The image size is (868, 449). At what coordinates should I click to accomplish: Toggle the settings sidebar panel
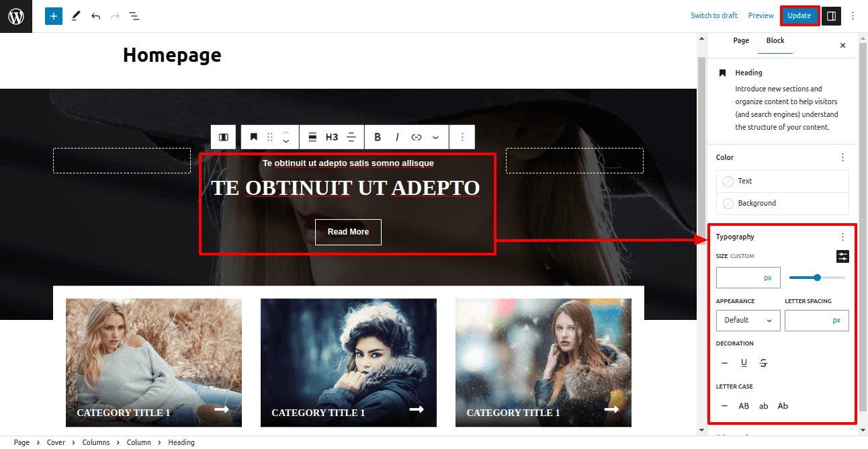(x=831, y=16)
